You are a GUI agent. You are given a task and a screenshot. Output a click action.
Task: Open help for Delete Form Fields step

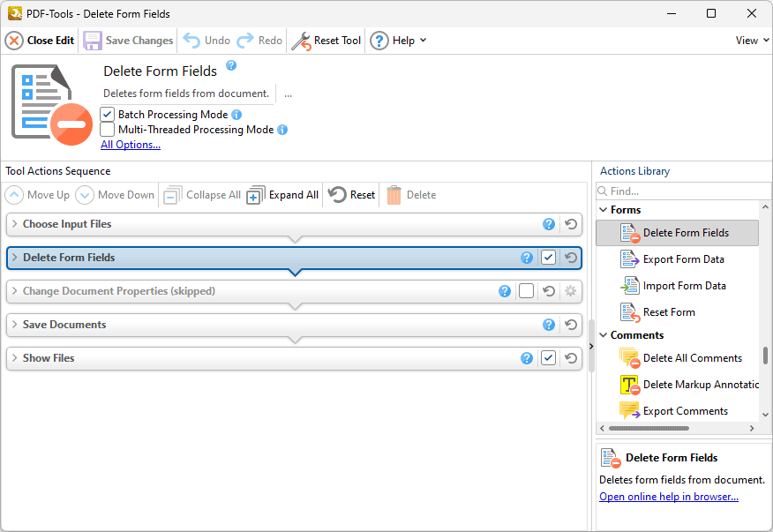click(x=527, y=258)
